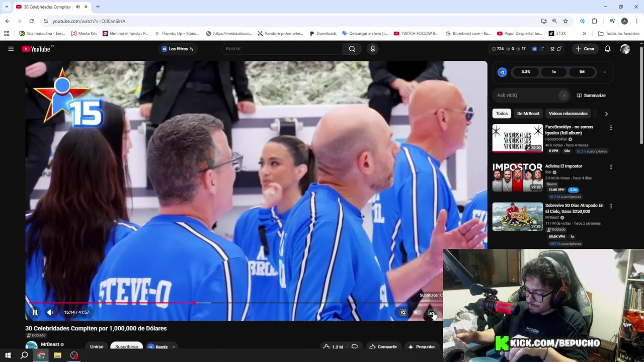Open Windows Start menu
Screen dimensions: 644x362
coord(8,355)
